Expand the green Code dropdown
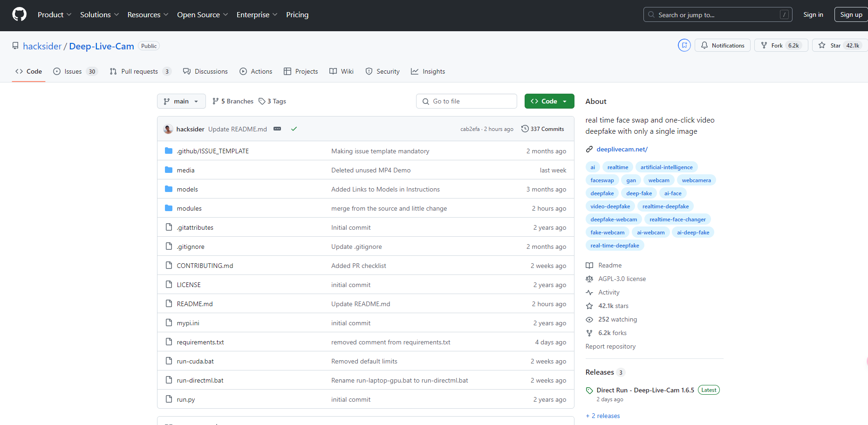The height and width of the screenshot is (425, 868). point(549,101)
